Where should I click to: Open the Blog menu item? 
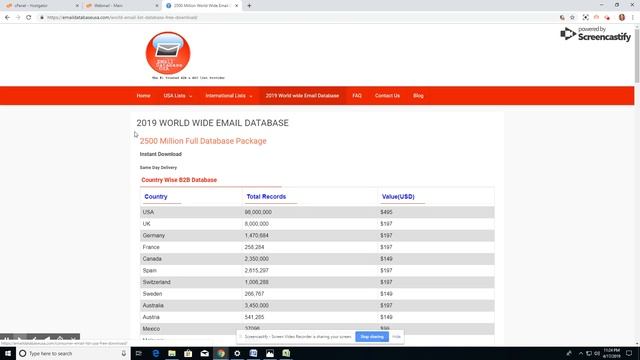(418, 96)
